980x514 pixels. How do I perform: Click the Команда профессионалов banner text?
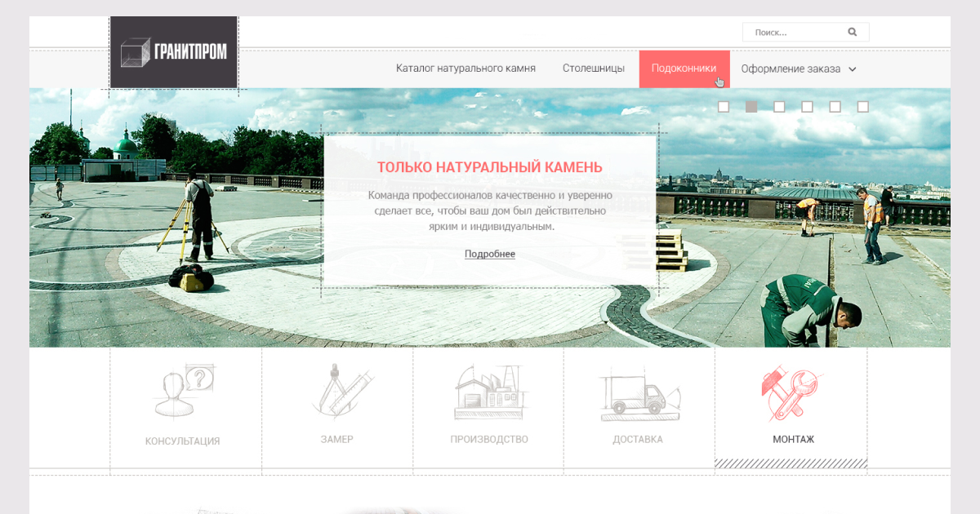point(490,210)
